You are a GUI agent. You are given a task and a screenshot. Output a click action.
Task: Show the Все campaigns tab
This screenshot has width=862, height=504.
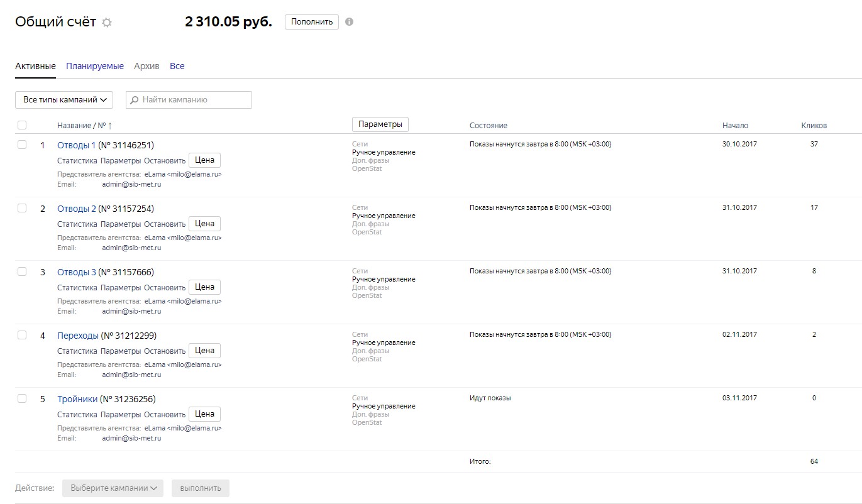click(x=177, y=66)
